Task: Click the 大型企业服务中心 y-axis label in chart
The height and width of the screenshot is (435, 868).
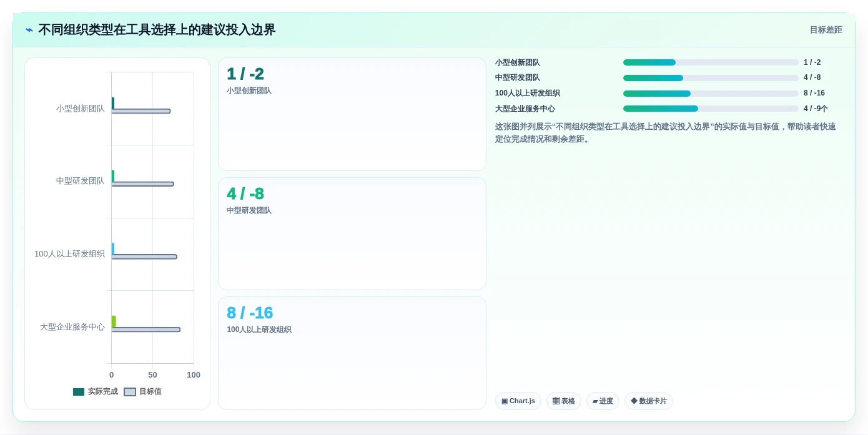Action: pos(72,327)
